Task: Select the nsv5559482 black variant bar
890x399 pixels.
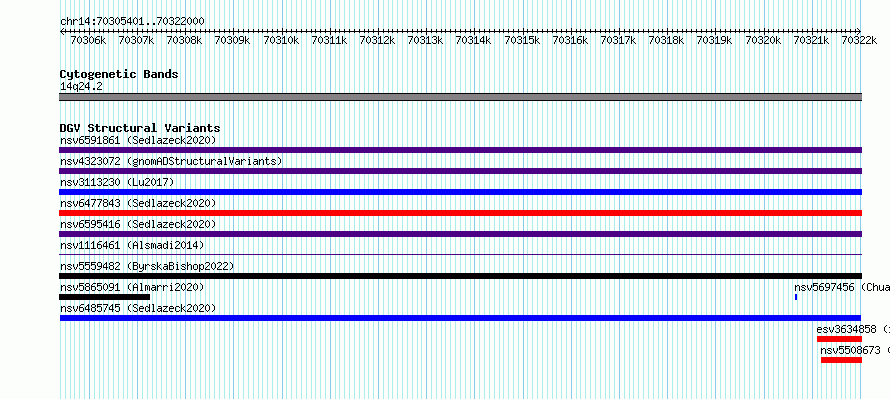Action: [x=460, y=276]
